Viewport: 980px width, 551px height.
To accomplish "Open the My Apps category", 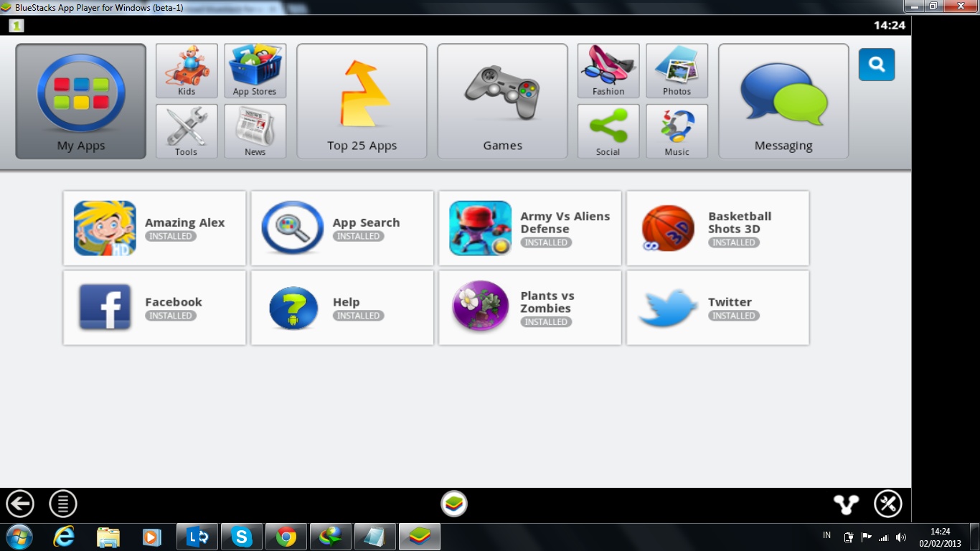I will (81, 101).
